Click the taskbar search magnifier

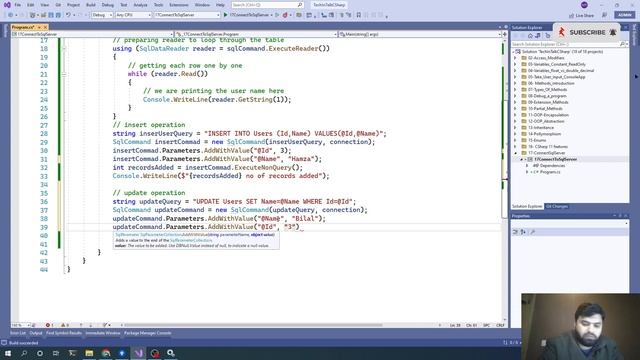[24, 353]
